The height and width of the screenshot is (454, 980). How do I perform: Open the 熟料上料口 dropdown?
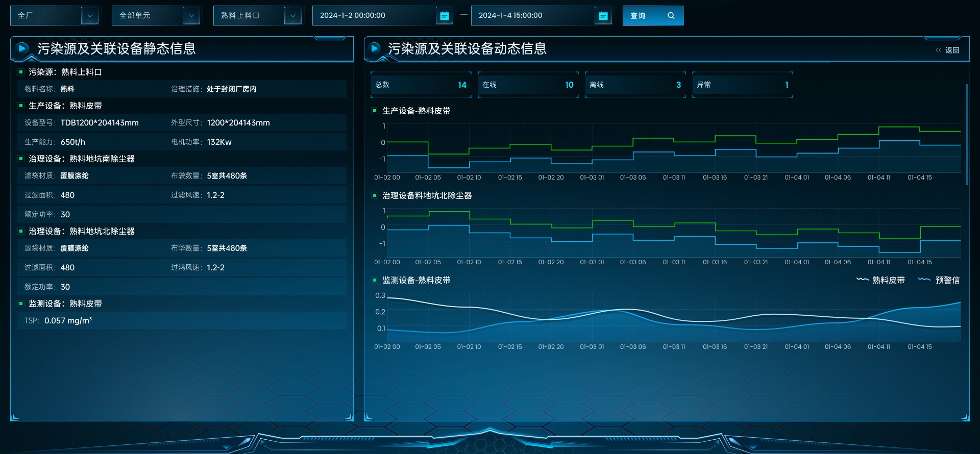(258, 16)
